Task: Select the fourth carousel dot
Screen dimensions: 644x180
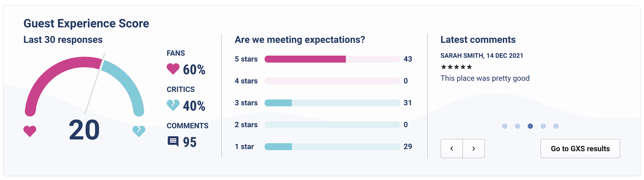Action: tap(543, 126)
